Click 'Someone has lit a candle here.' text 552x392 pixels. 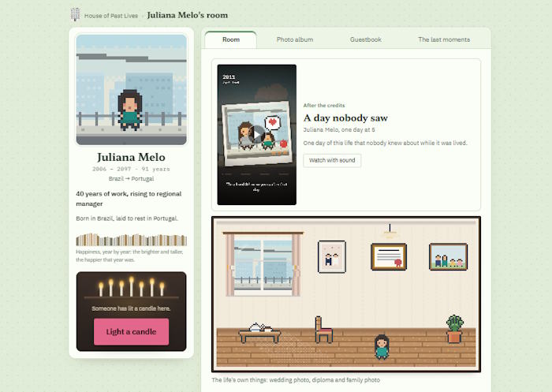click(x=132, y=308)
